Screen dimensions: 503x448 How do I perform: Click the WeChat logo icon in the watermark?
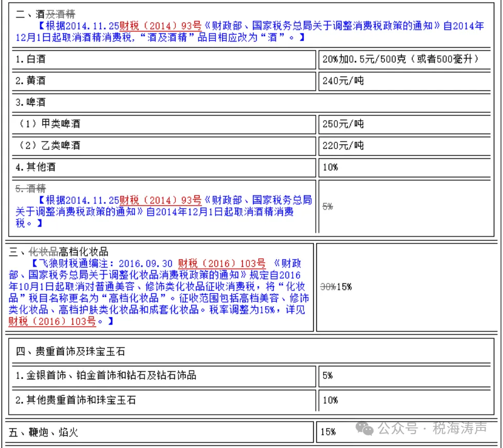coord(366,428)
